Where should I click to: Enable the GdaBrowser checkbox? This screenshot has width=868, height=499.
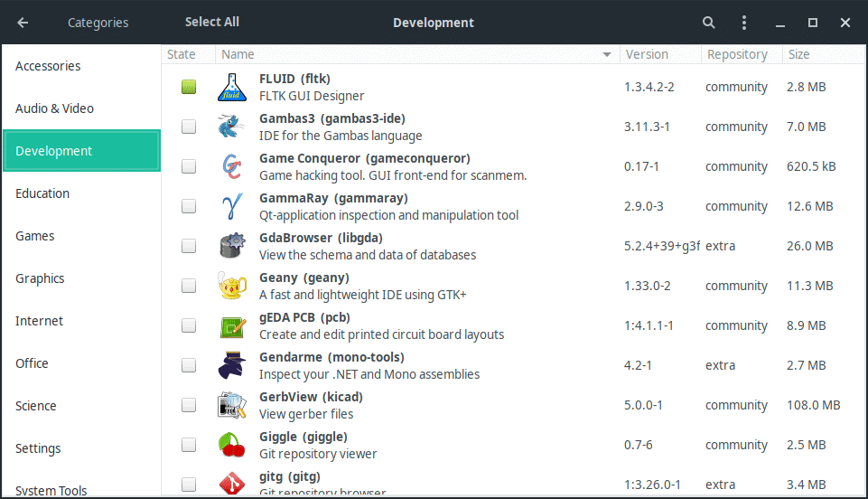(x=189, y=246)
